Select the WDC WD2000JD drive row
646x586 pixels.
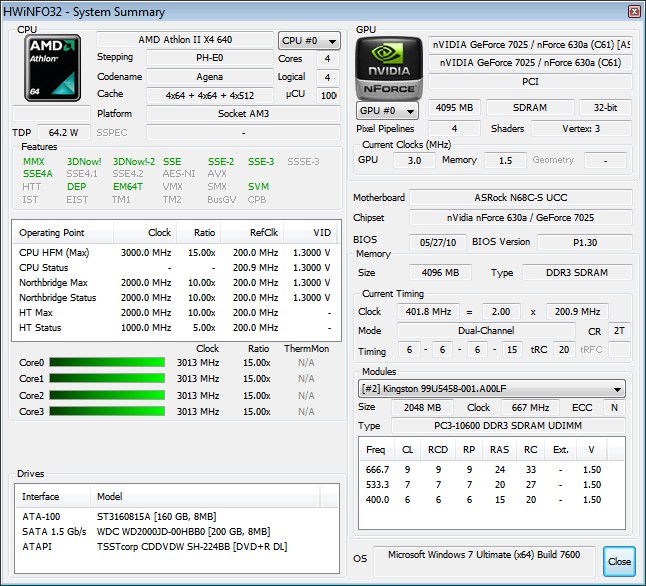click(x=178, y=531)
